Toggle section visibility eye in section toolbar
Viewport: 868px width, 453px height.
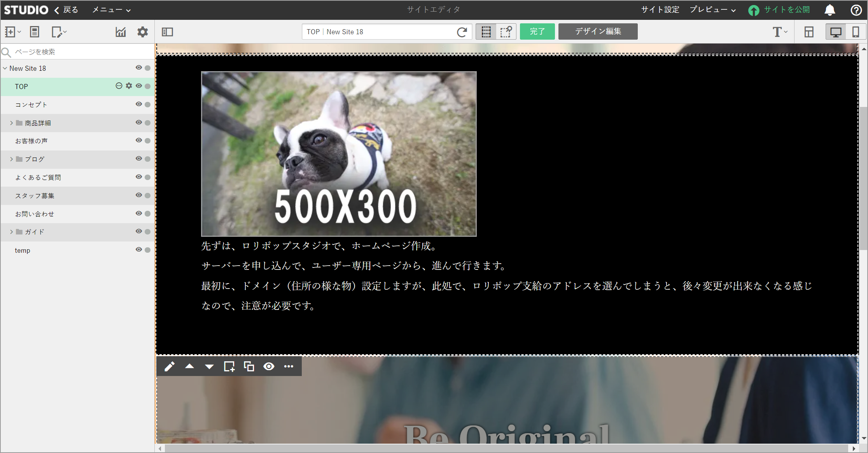[x=269, y=366]
